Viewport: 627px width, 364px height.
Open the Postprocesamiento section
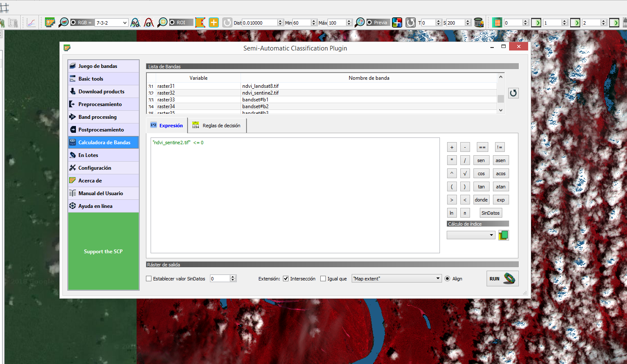tap(104, 129)
